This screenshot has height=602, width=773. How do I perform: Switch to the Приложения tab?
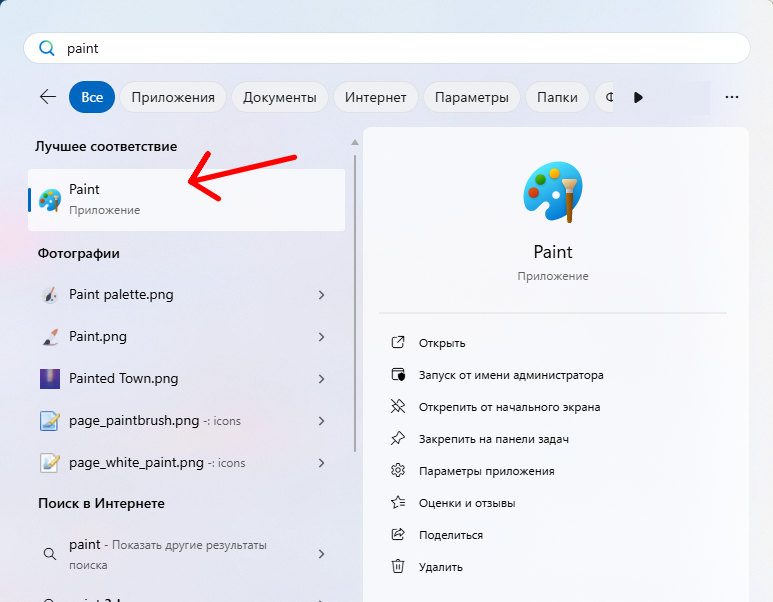pos(173,97)
